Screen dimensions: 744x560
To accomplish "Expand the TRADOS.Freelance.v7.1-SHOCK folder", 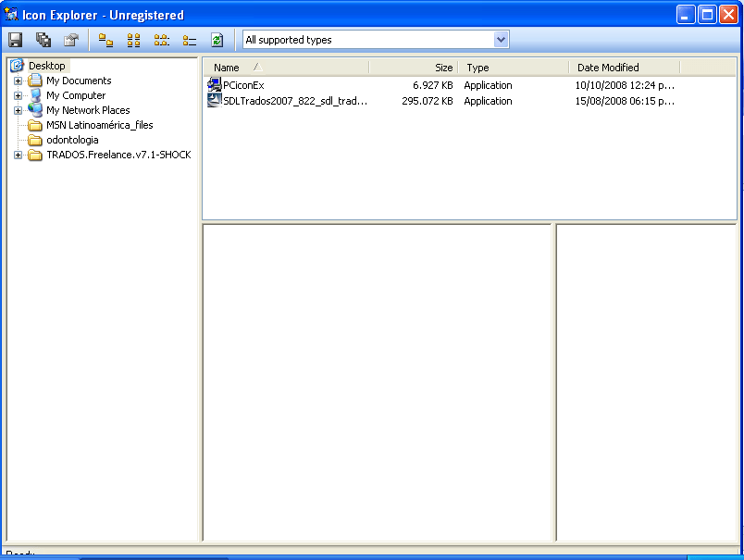I will pos(19,155).
